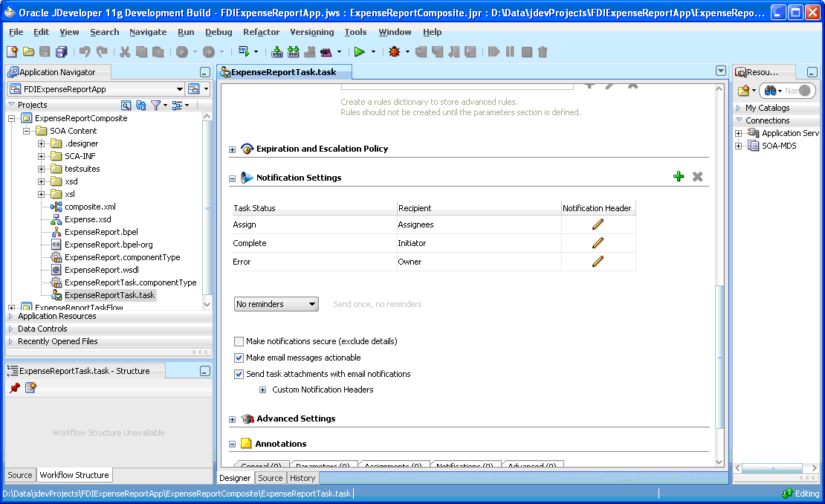Expand the SOA-MDS connection node
This screenshot has height=504, width=825.
click(738, 146)
